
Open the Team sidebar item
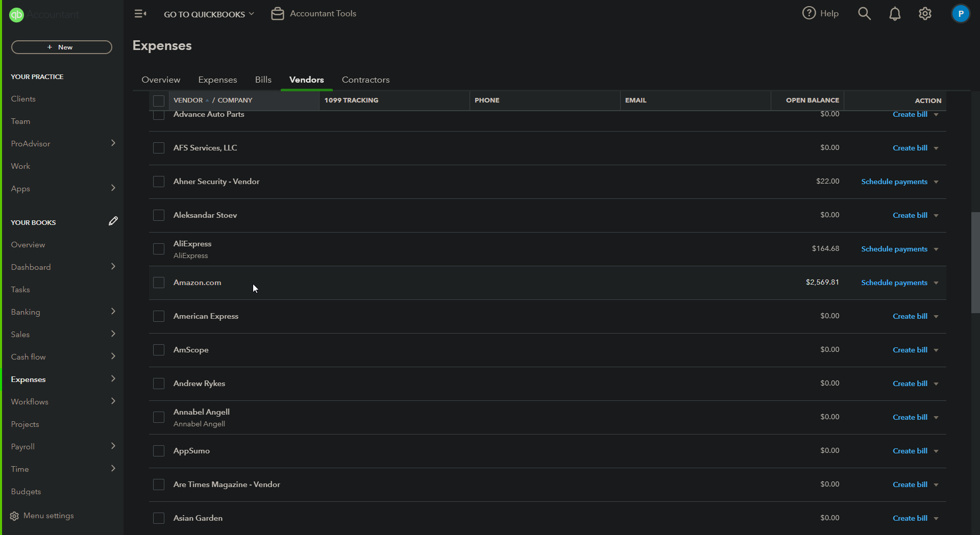pyautogui.click(x=21, y=121)
